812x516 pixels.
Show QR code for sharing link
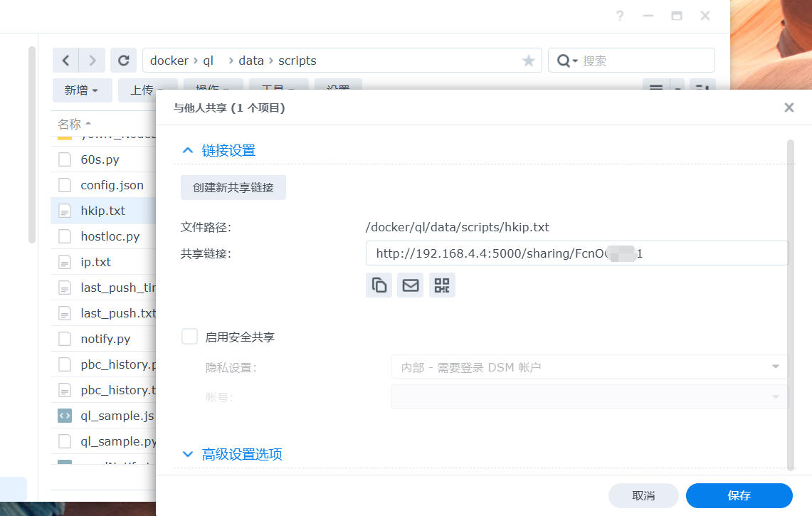click(x=442, y=285)
